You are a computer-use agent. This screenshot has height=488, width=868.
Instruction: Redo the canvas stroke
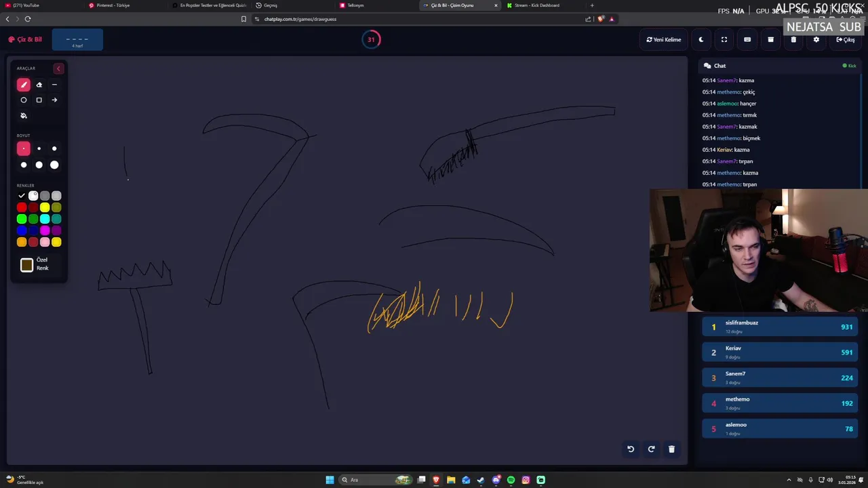(651, 449)
